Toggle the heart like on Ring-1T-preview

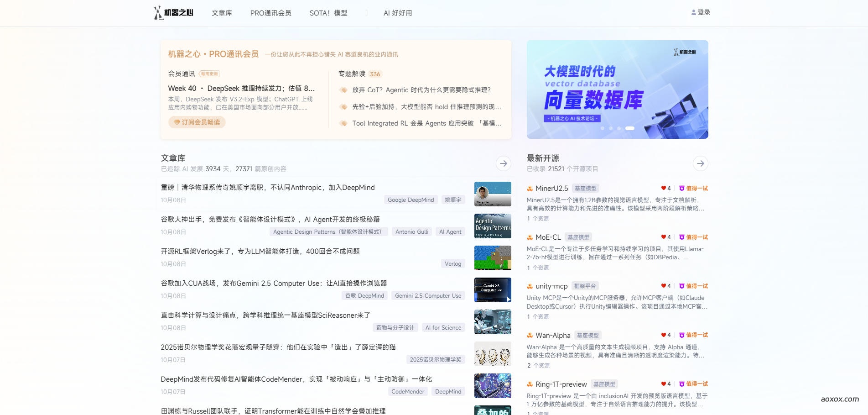pyautogui.click(x=663, y=384)
